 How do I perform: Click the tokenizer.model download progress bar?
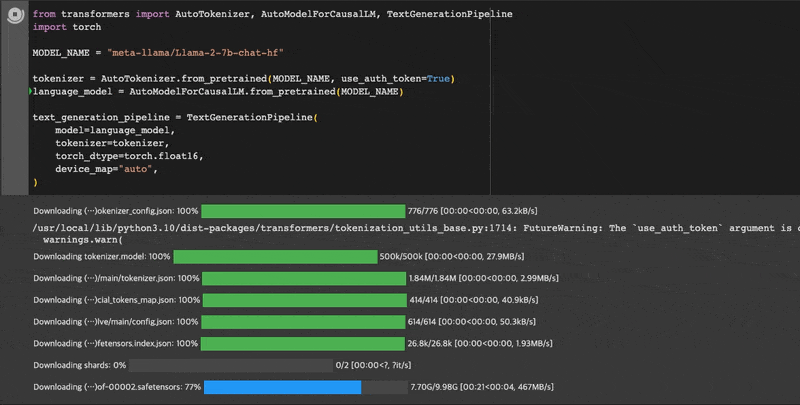(276, 257)
